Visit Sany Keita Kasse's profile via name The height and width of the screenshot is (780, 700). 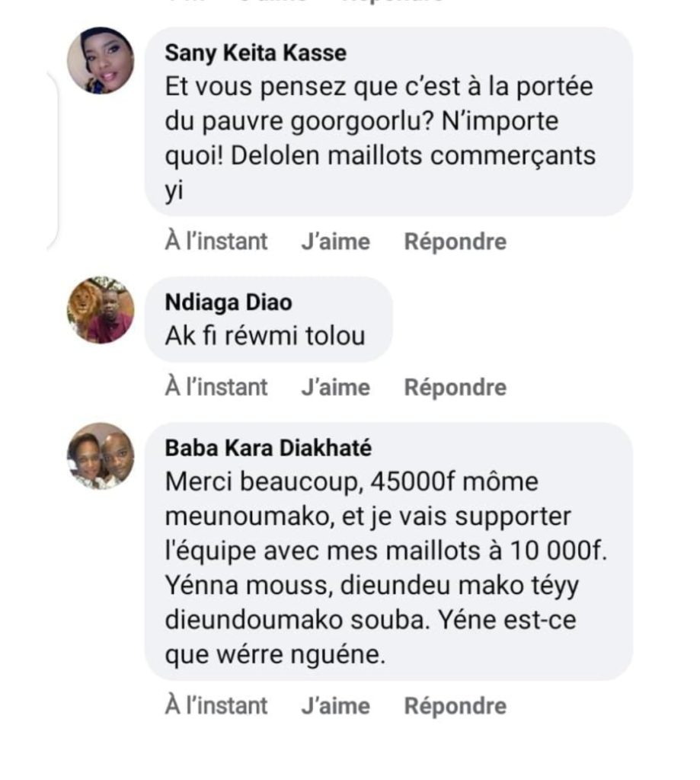click(x=255, y=53)
